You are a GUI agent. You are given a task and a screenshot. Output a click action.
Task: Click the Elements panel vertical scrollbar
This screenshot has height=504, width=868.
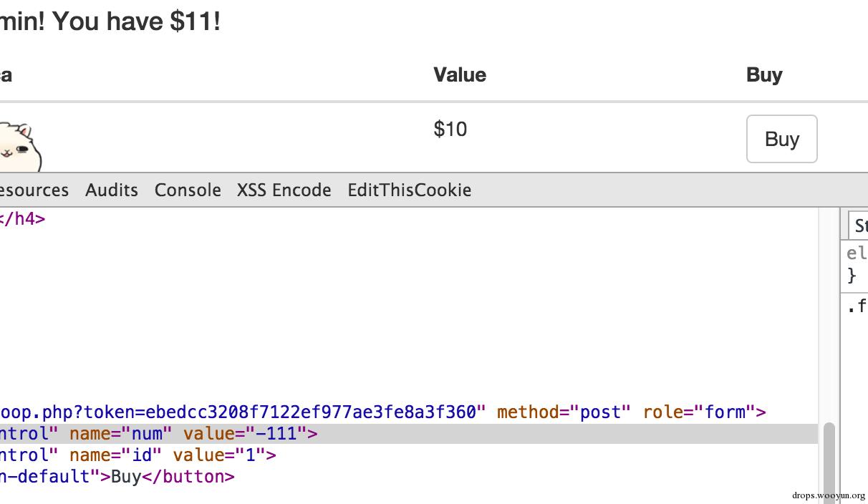(x=829, y=458)
